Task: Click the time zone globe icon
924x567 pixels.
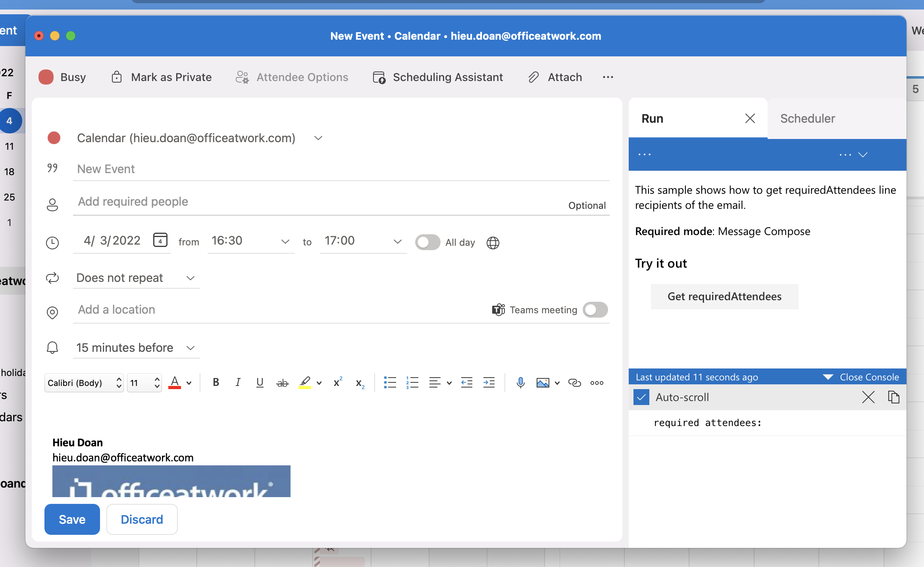Action: (493, 243)
